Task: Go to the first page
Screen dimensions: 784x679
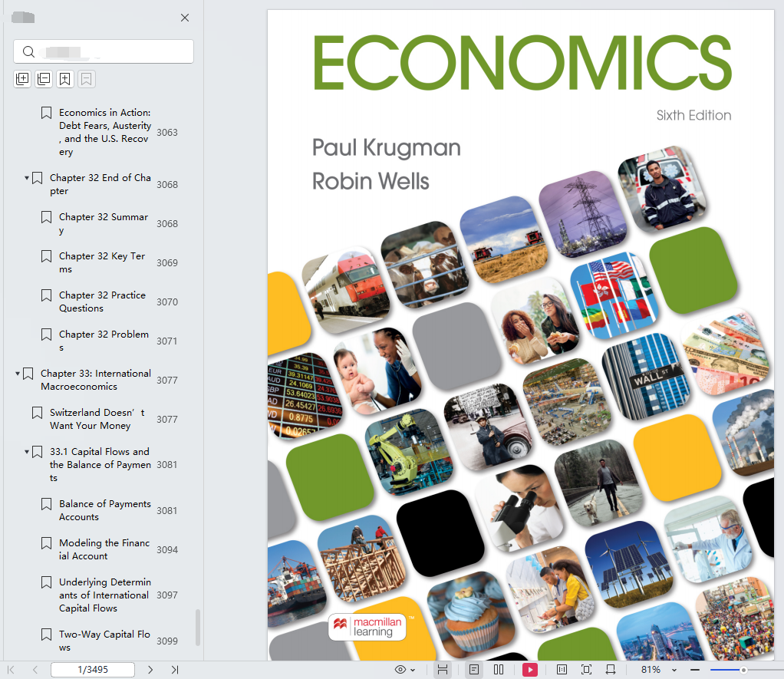Action: click(11, 670)
